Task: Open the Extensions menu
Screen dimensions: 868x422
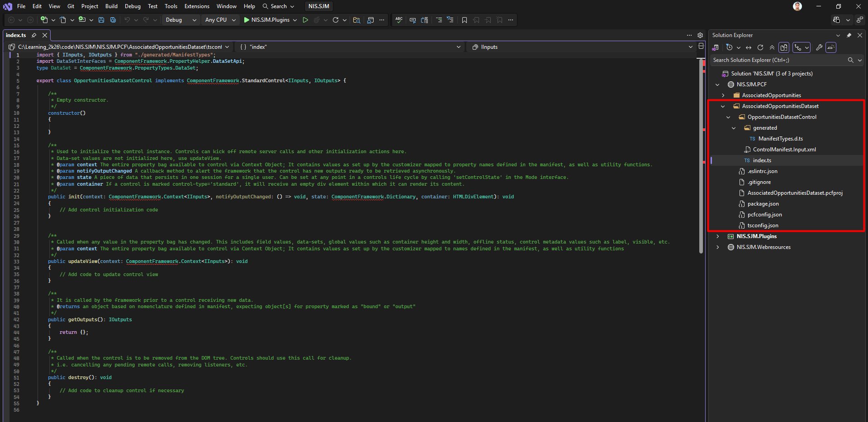Action: pos(197,6)
